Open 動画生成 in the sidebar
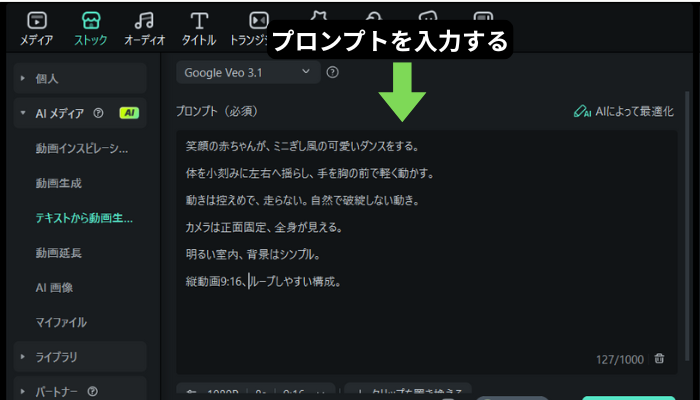The width and height of the screenshot is (700, 400). pyautogui.click(x=58, y=183)
